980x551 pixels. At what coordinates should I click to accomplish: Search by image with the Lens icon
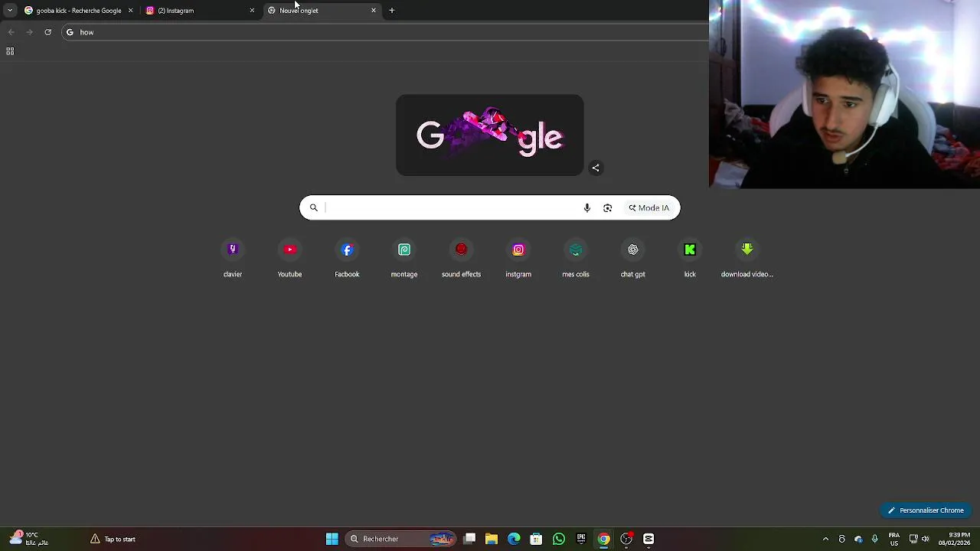click(608, 207)
